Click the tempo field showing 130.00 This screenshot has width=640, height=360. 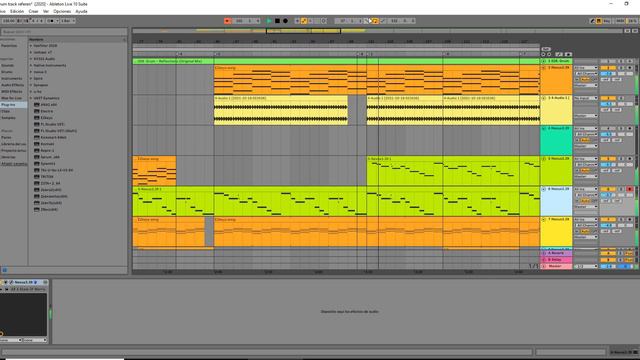pyautogui.click(x=9, y=20)
